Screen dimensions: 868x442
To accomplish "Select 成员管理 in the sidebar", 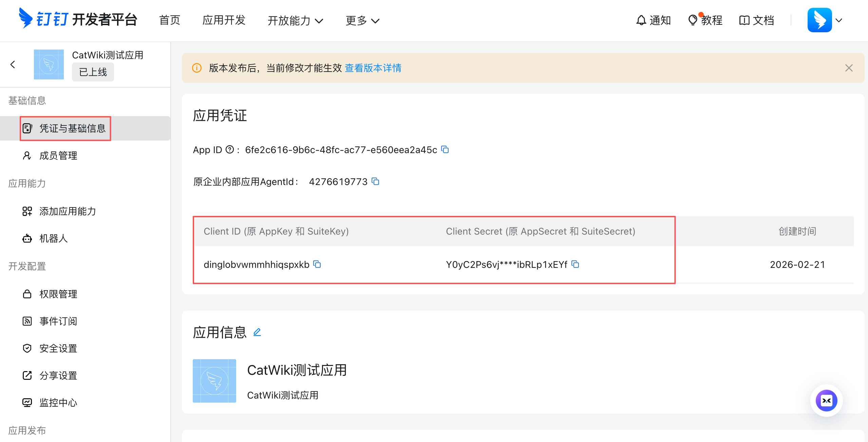I will (x=58, y=155).
